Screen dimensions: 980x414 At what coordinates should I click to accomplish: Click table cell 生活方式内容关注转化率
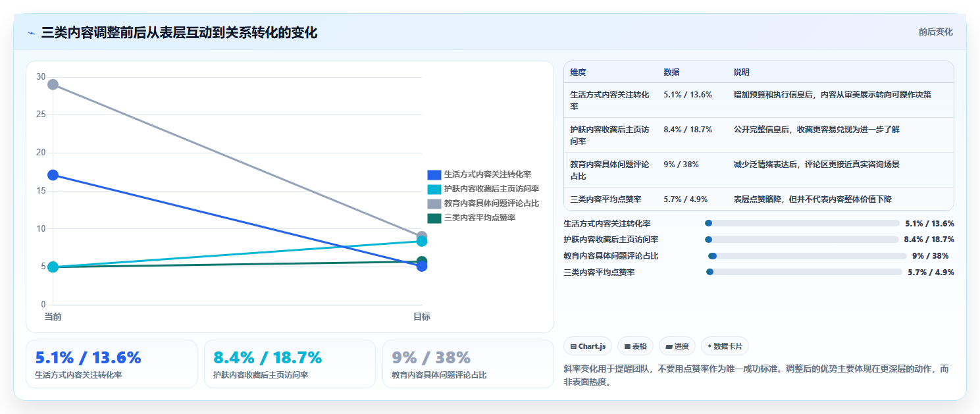click(609, 100)
